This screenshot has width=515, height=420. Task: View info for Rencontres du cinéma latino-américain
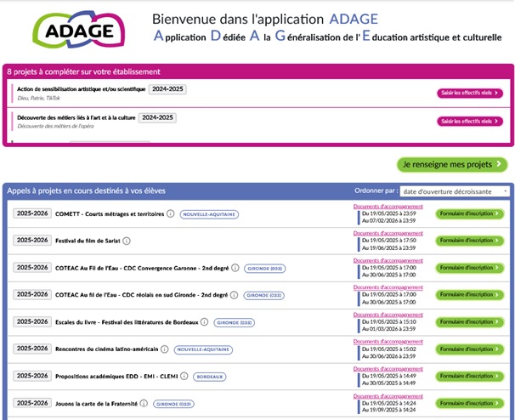165,349
